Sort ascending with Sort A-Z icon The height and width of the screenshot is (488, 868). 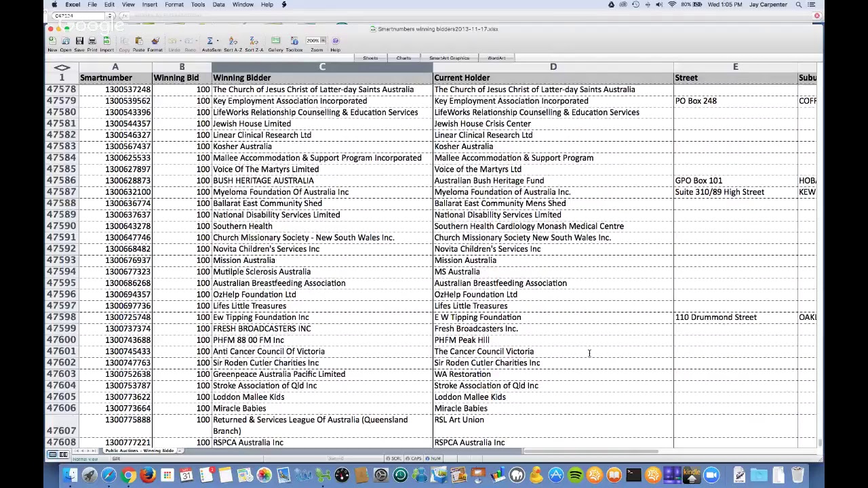point(233,41)
